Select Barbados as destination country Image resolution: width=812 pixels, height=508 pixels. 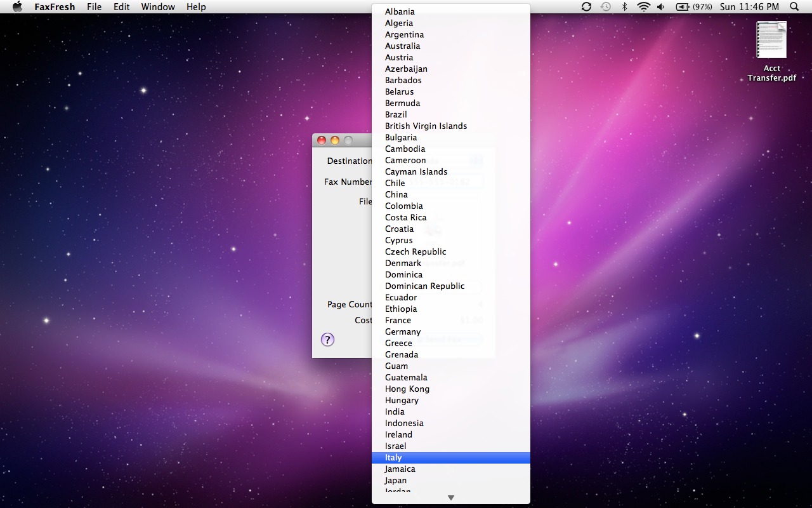click(451, 80)
